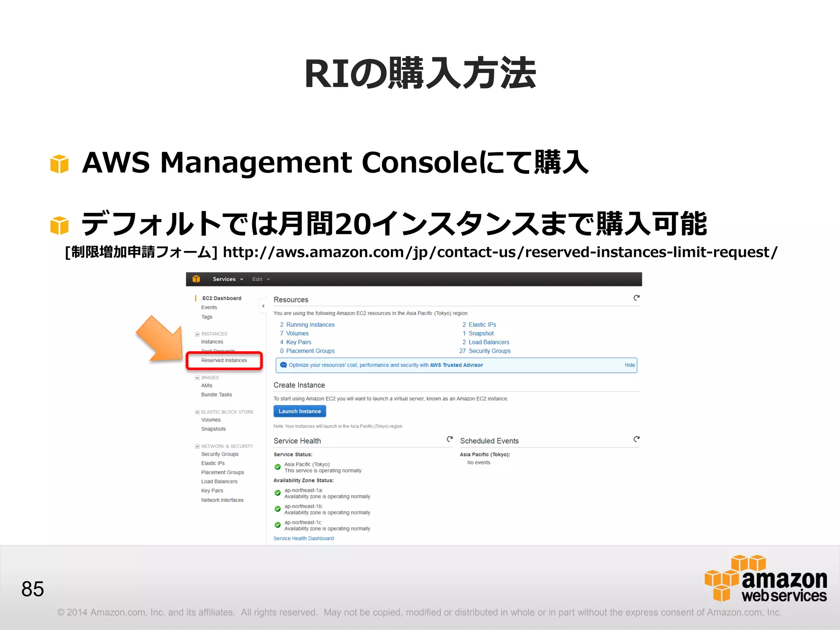840x630 pixels.
Task: Open Load Balancers in the sidebar
Action: click(x=219, y=482)
